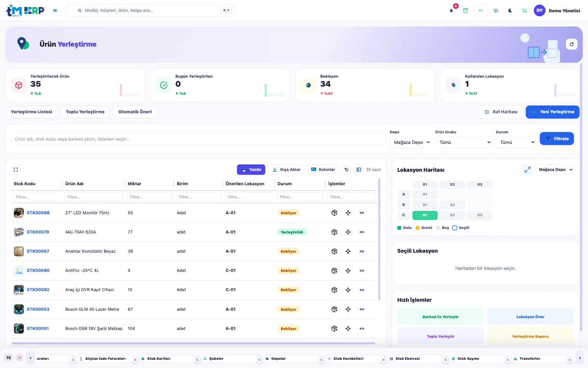Click the Yazdır print button
Screen dimensions: 588x368
[251, 170]
